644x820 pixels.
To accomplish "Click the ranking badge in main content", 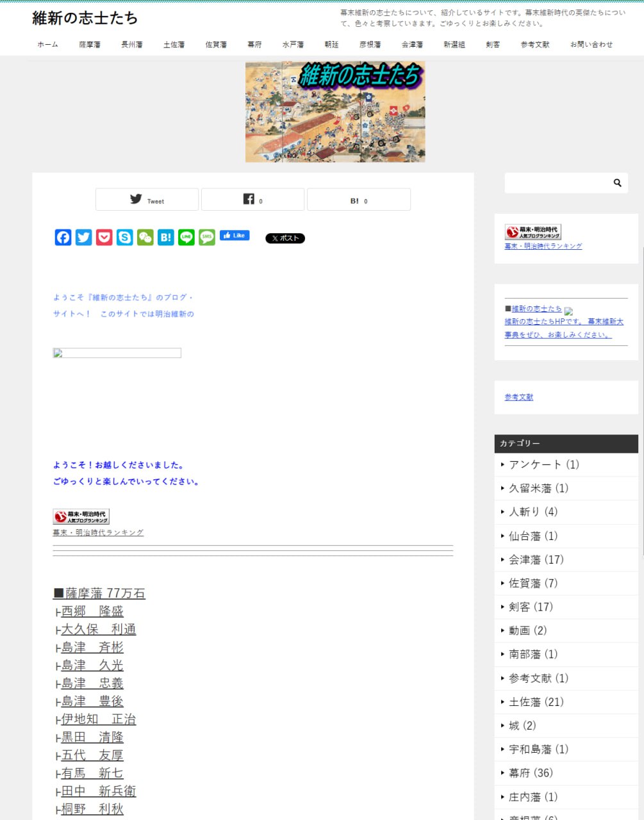I will pyautogui.click(x=81, y=516).
